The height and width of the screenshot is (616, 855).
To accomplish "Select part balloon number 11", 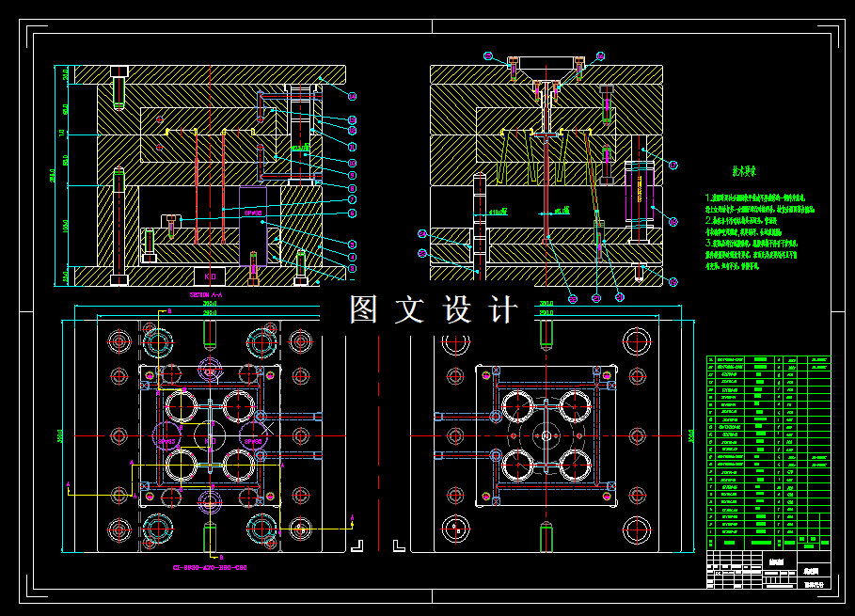I will [x=352, y=147].
